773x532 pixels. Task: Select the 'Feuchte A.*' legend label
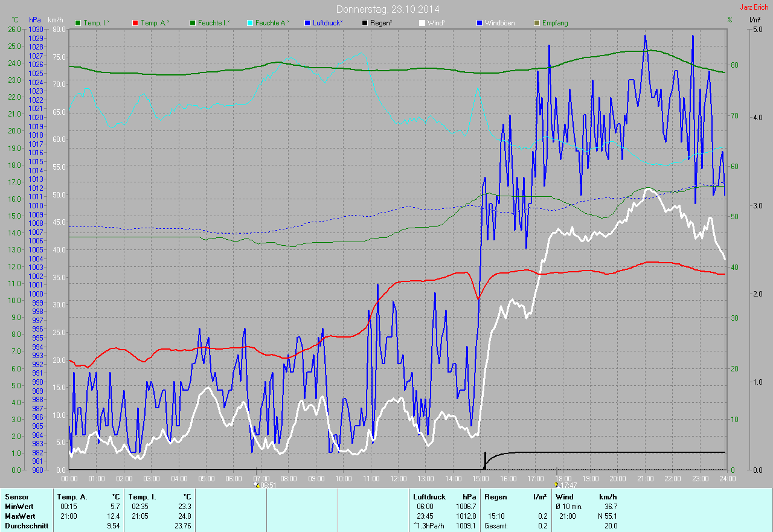272,23
